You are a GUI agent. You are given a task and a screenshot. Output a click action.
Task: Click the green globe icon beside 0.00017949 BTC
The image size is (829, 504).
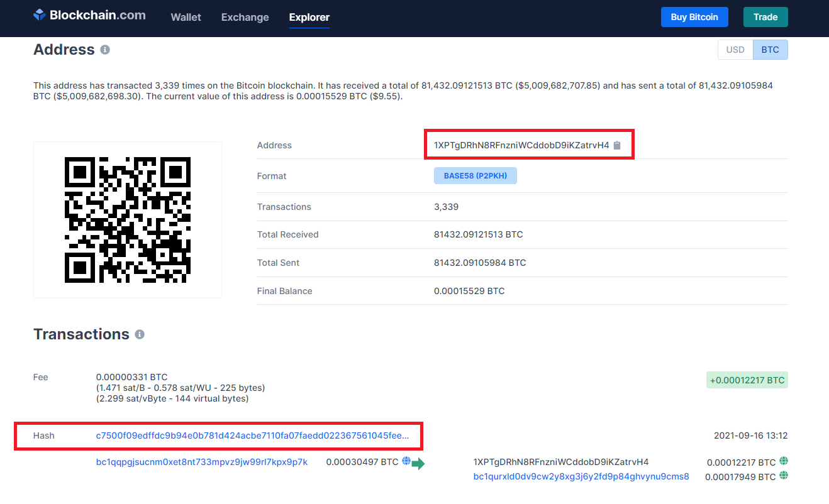(x=783, y=476)
